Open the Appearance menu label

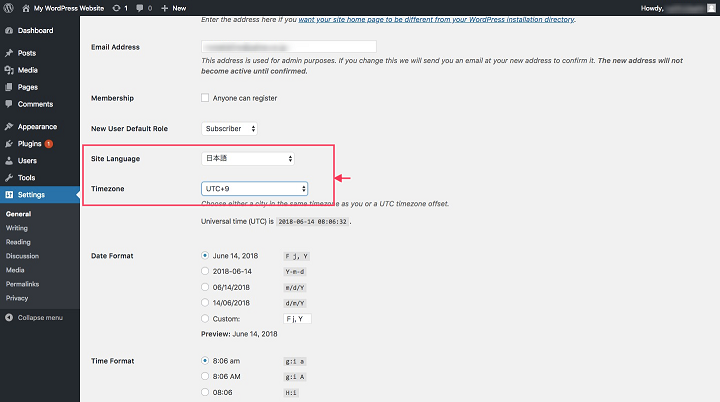click(37, 126)
